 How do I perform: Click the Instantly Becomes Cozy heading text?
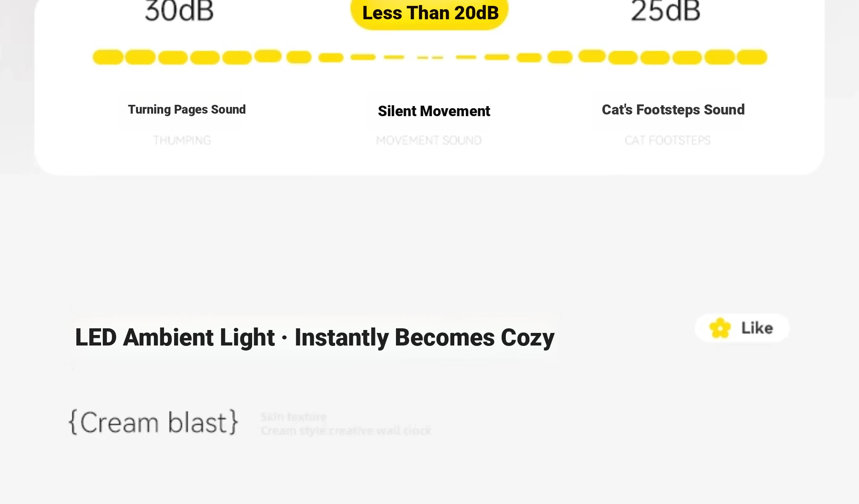click(424, 338)
